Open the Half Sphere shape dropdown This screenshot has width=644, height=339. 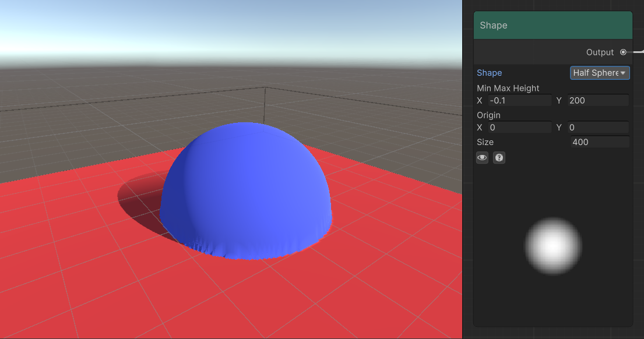pos(599,73)
